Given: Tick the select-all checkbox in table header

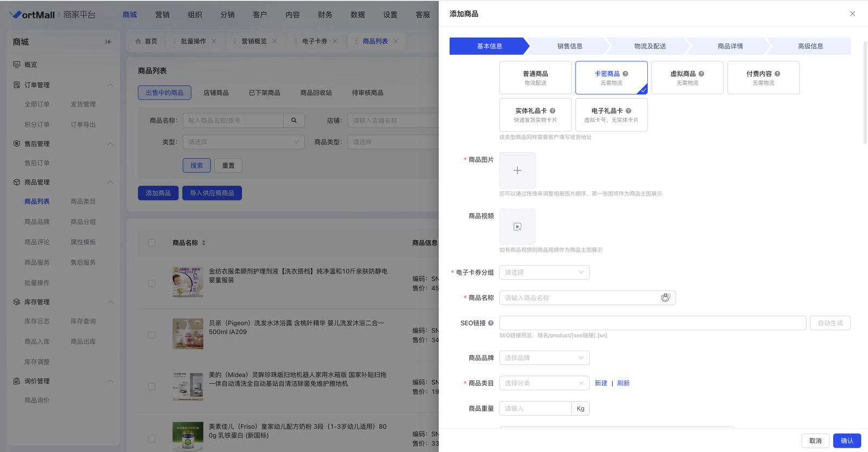Looking at the screenshot, I should coord(152,243).
